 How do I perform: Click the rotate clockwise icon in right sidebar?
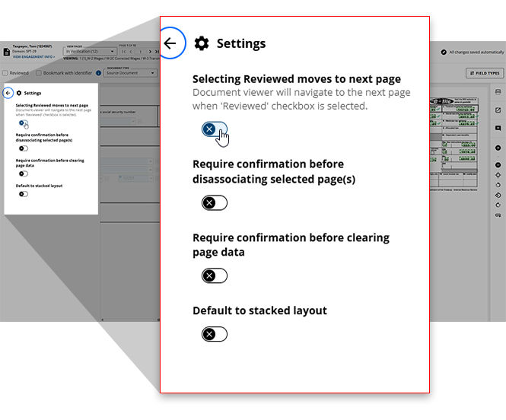(498, 205)
